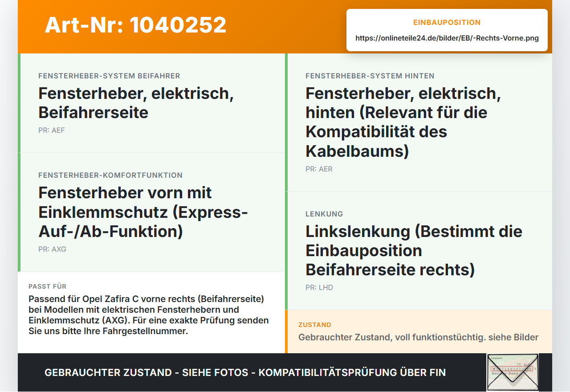Click the EINBAUPOSITION label

[x=447, y=22]
